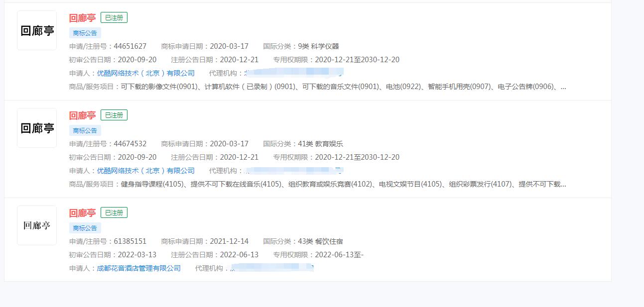This screenshot has width=644, height=307.
Task: Click classification text 43类 餐饮住宿
Action: coord(320,241)
